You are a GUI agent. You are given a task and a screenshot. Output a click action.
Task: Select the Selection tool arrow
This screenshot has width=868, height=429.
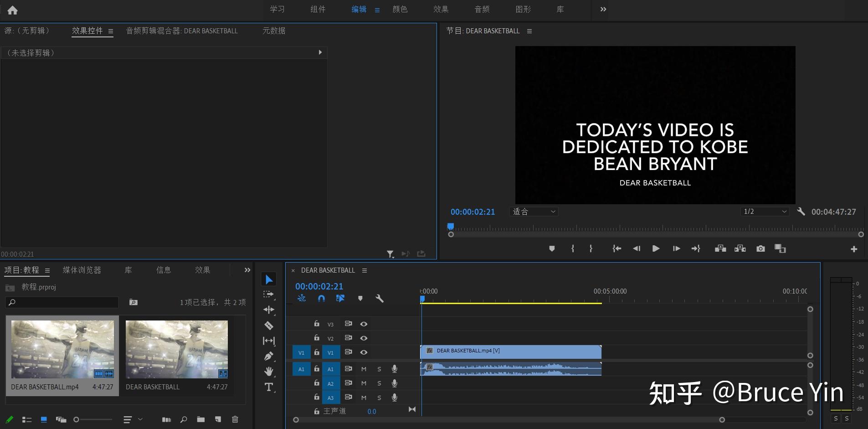[x=269, y=279]
